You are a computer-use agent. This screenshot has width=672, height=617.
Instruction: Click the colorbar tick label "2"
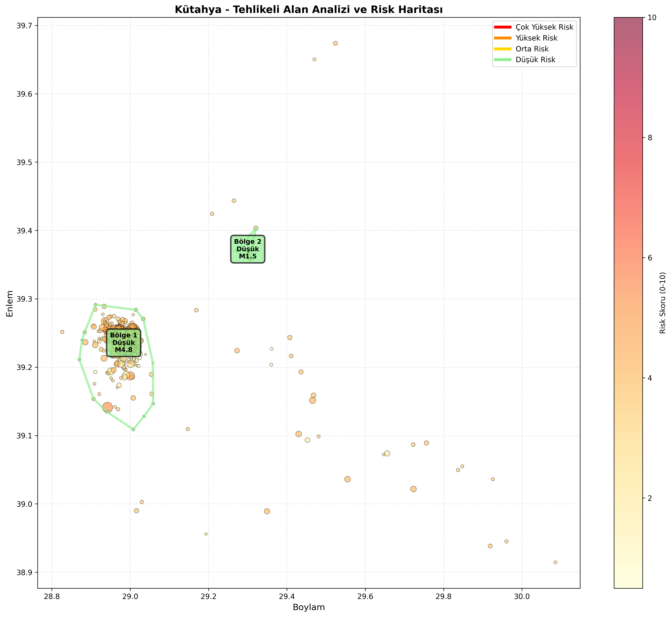(x=650, y=498)
